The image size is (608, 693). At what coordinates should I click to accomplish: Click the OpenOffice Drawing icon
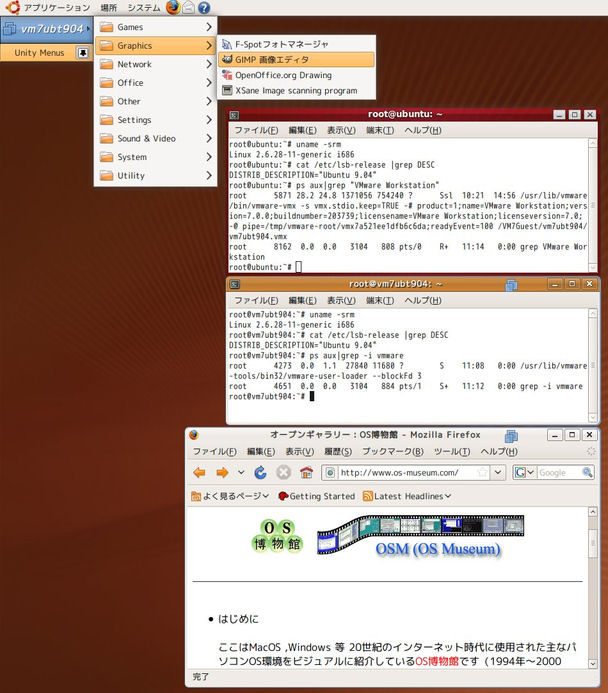pos(227,75)
